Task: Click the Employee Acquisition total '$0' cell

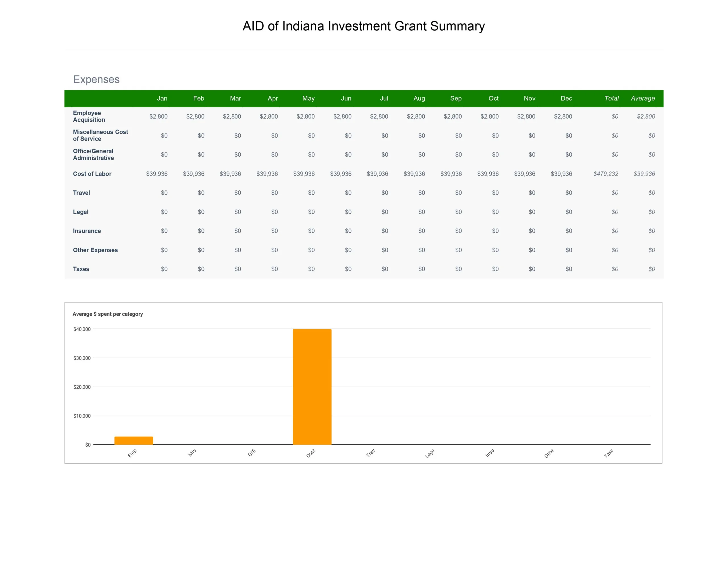Action: [x=615, y=116]
